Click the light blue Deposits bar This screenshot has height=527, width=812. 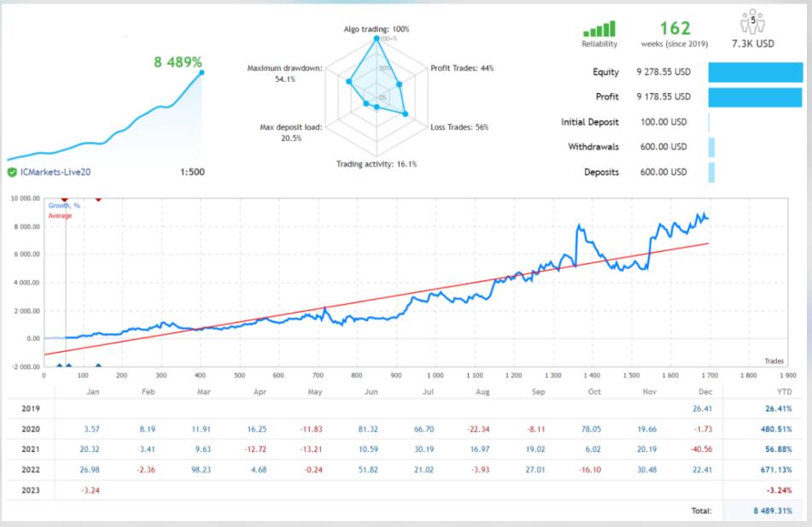[712, 172]
